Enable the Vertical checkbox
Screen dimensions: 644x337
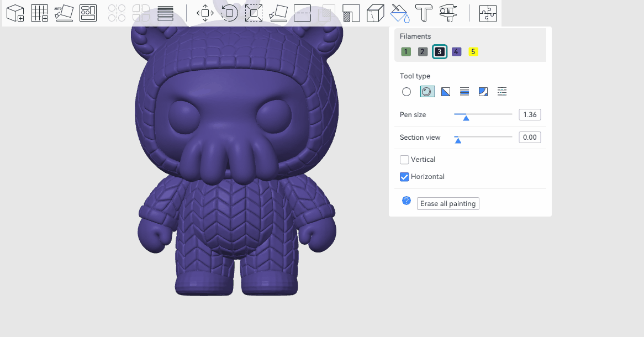click(404, 160)
